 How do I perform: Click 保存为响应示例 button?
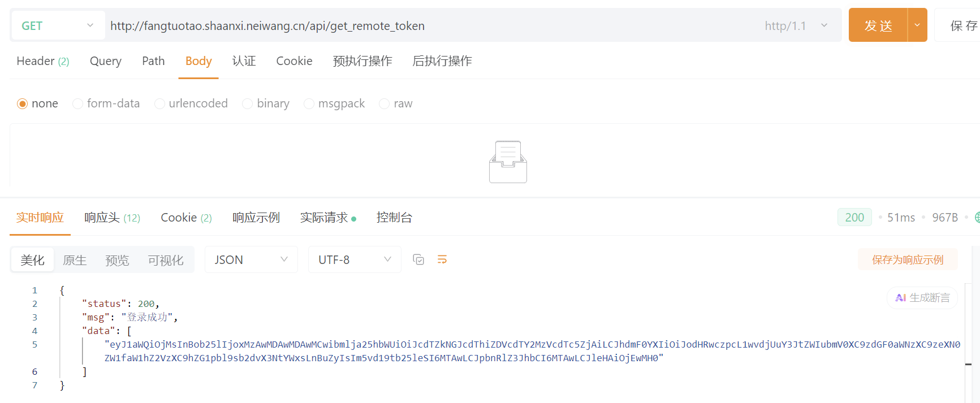(x=907, y=260)
